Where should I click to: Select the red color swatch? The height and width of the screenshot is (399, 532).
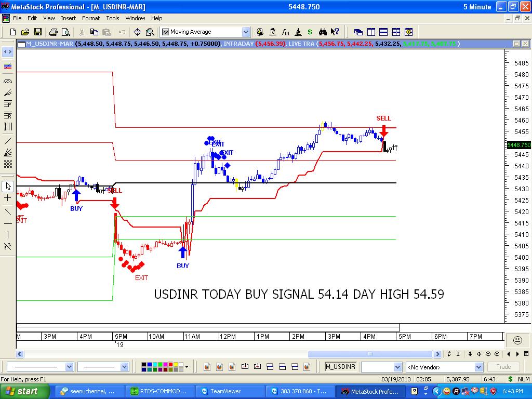(170, 365)
